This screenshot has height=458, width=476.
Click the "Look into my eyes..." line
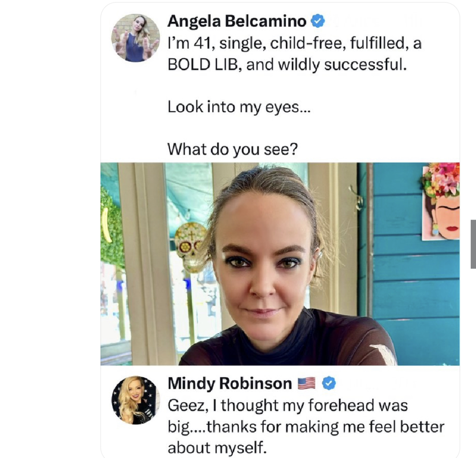pyautogui.click(x=239, y=107)
